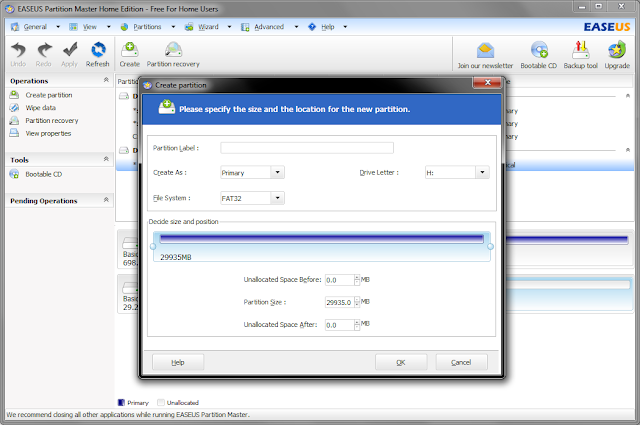The height and width of the screenshot is (425, 640).
Task: Choose Partition recovery in Operations panel
Action: 51,120
